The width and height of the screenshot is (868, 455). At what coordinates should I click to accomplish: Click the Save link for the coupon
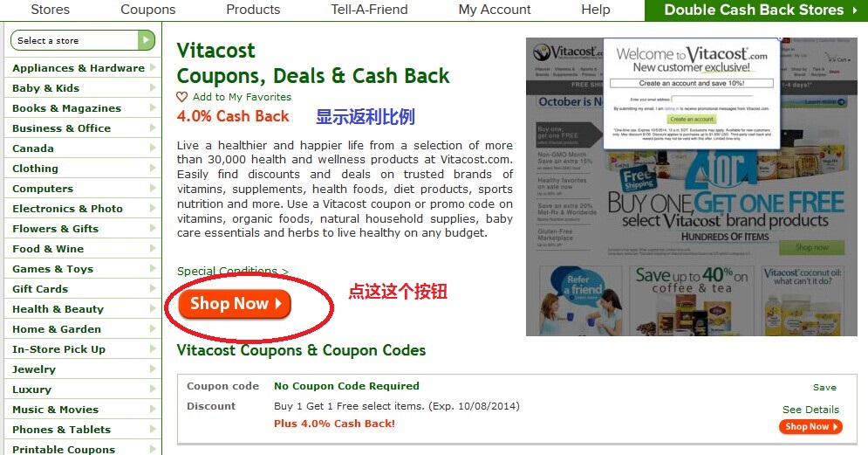tap(824, 388)
